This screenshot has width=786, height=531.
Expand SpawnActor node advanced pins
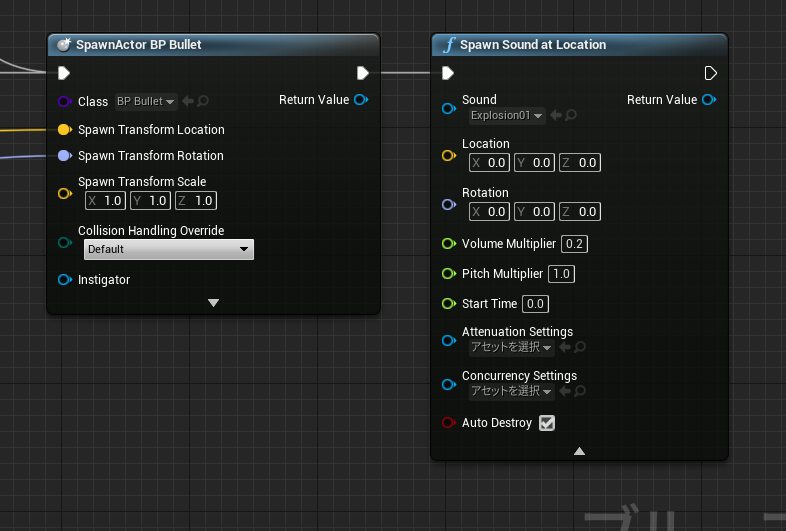(214, 303)
